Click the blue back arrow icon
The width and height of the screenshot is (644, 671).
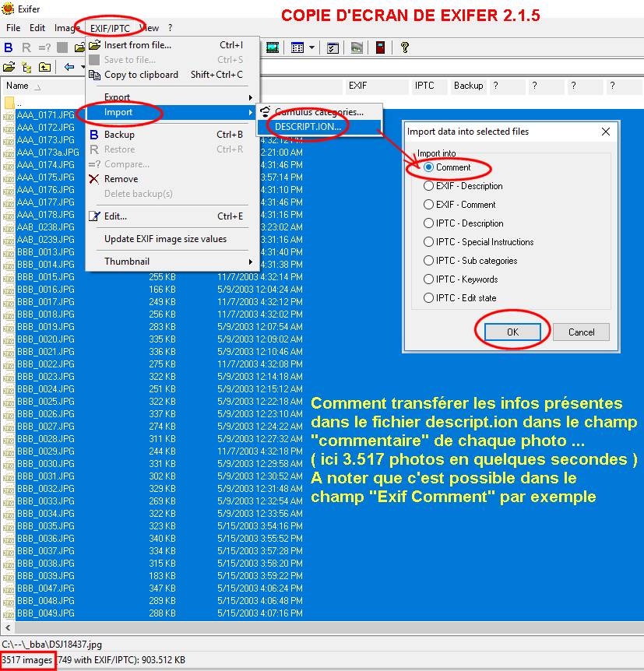(x=69, y=67)
